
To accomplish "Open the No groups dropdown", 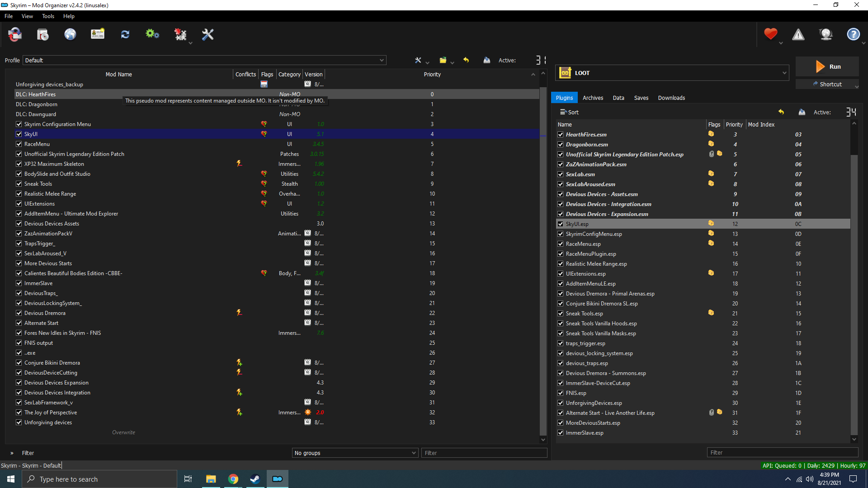I will 355,453.
